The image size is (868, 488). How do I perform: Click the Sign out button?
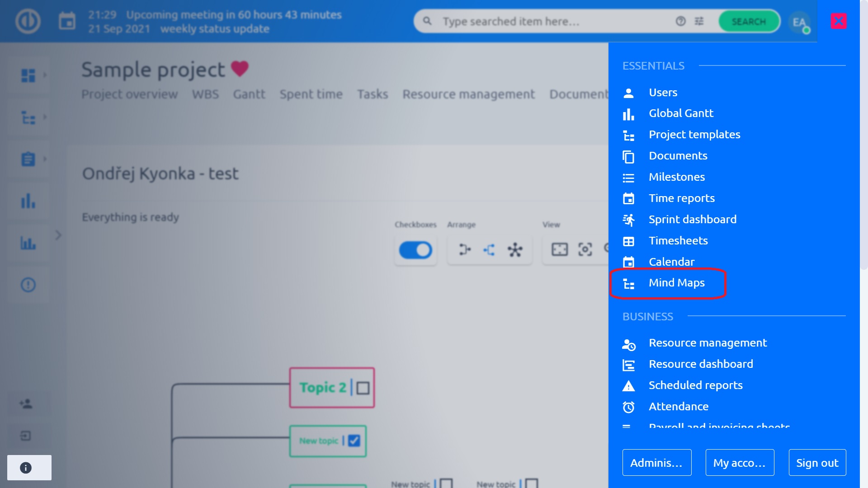click(817, 462)
